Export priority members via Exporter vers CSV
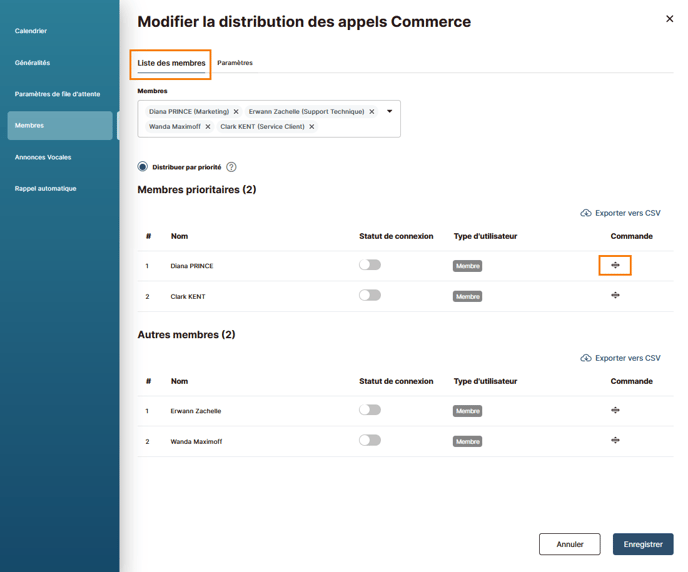The image size is (688, 572). tap(620, 213)
